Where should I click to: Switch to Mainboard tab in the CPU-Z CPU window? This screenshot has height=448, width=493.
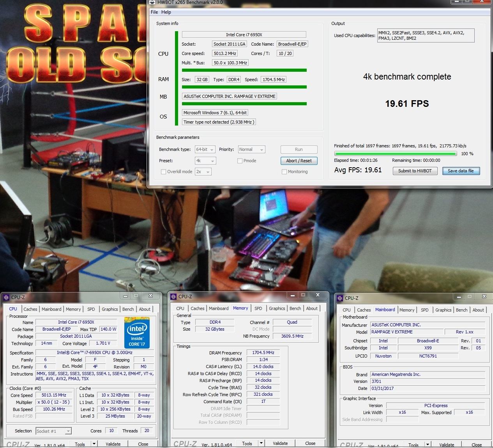pyautogui.click(x=51, y=309)
